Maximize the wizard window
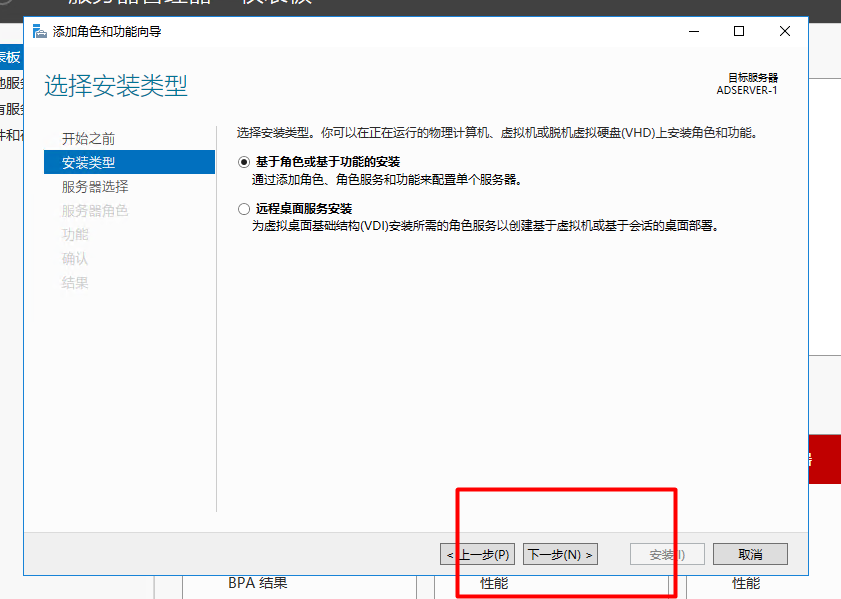This screenshot has height=599, width=841. tap(739, 32)
